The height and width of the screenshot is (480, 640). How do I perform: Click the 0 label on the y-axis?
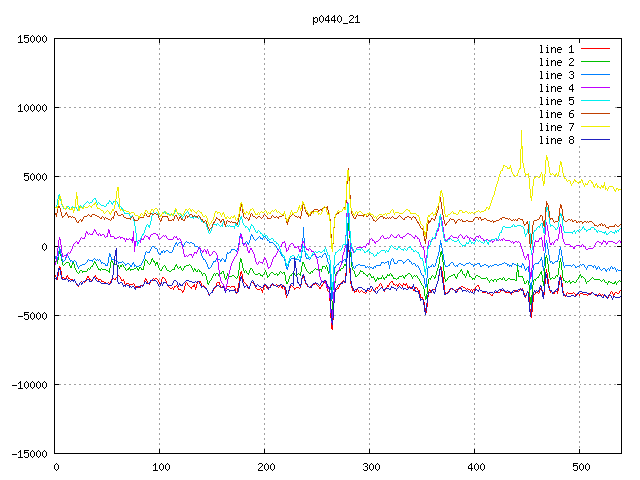pos(44,246)
